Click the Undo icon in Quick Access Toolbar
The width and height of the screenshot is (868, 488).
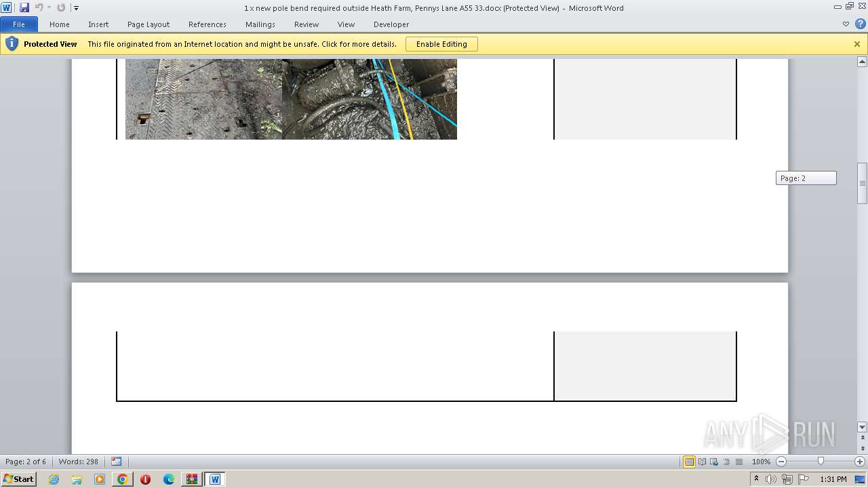39,7
